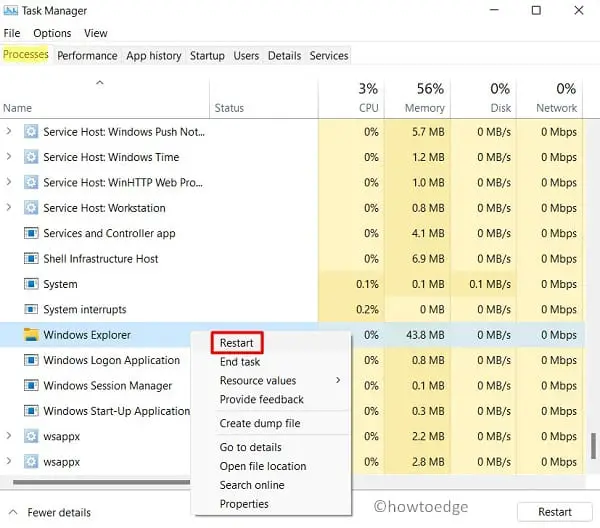Open the Startup tab
600x528 pixels.
pyautogui.click(x=207, y=56)
